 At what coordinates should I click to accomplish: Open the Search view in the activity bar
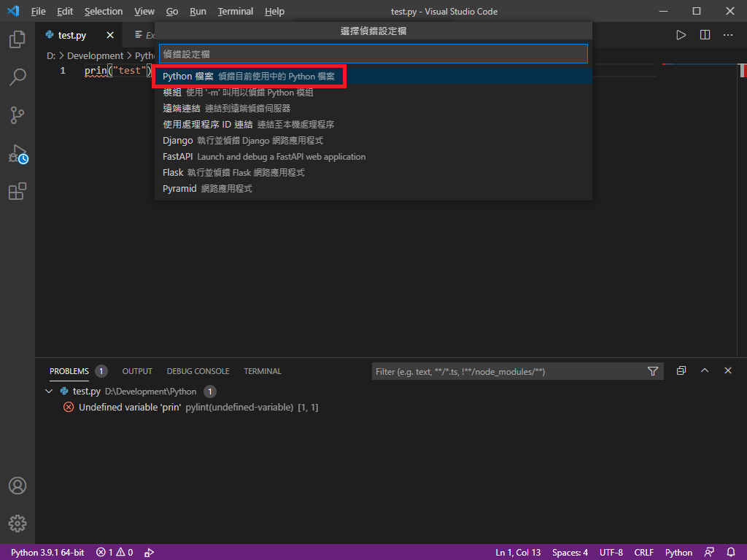[x=18, y=77]
